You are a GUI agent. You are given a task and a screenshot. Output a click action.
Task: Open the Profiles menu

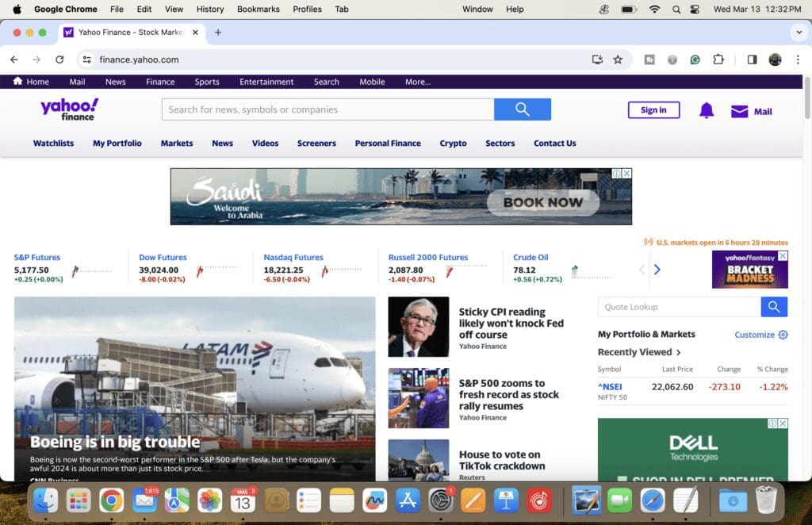point(307,10)
